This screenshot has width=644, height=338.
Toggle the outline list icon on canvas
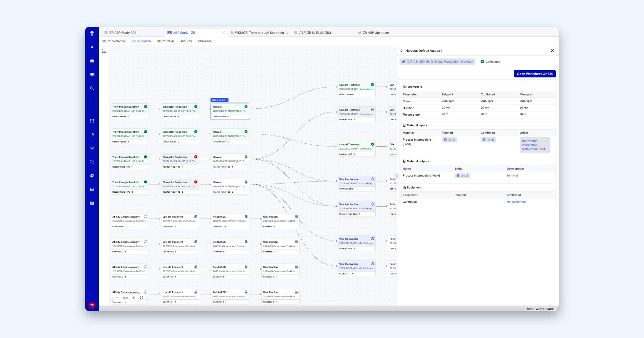point(104,51)
